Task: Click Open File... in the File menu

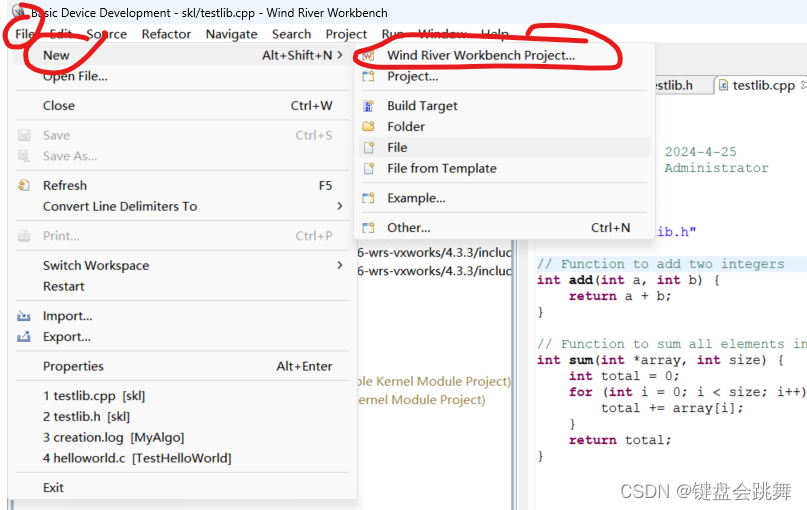Action: click(75, 76)
